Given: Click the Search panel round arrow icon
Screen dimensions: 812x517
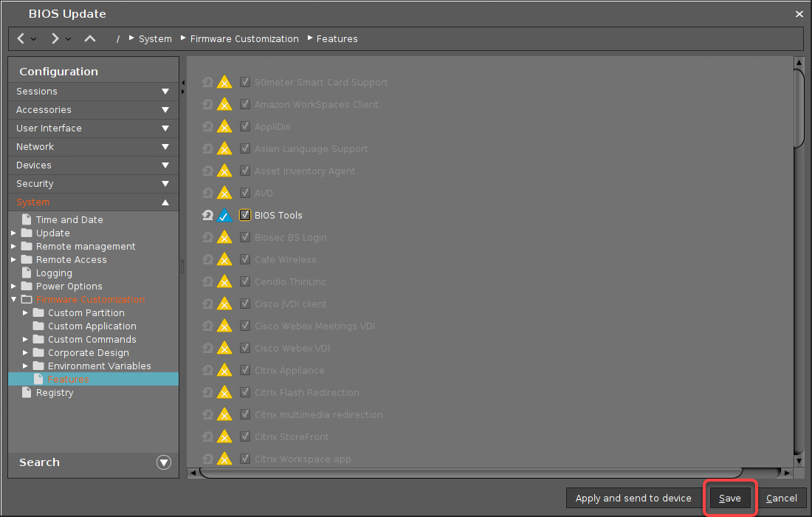Looking at the screenshot, I should pyautogui.click(x=164, y=462).
